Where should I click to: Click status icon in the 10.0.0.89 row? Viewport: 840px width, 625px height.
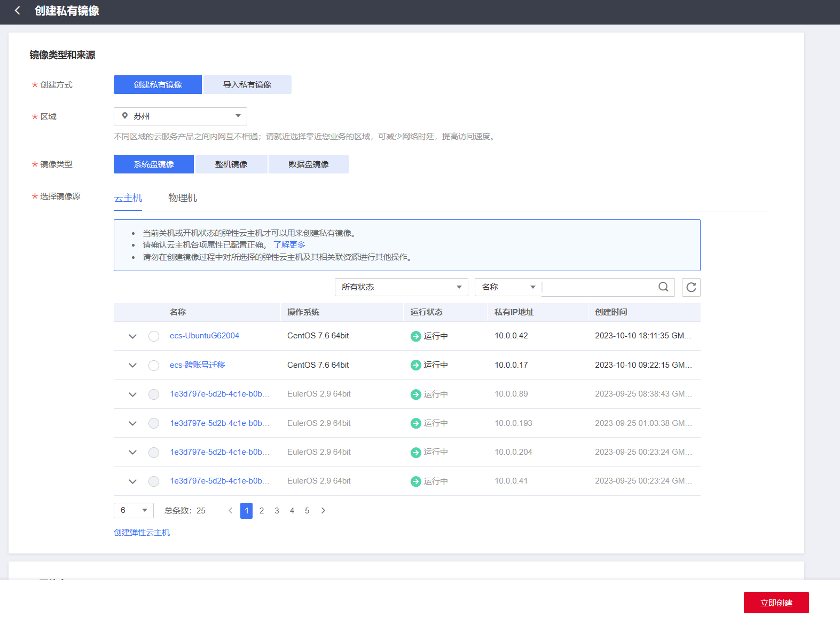tap(415, 394)
